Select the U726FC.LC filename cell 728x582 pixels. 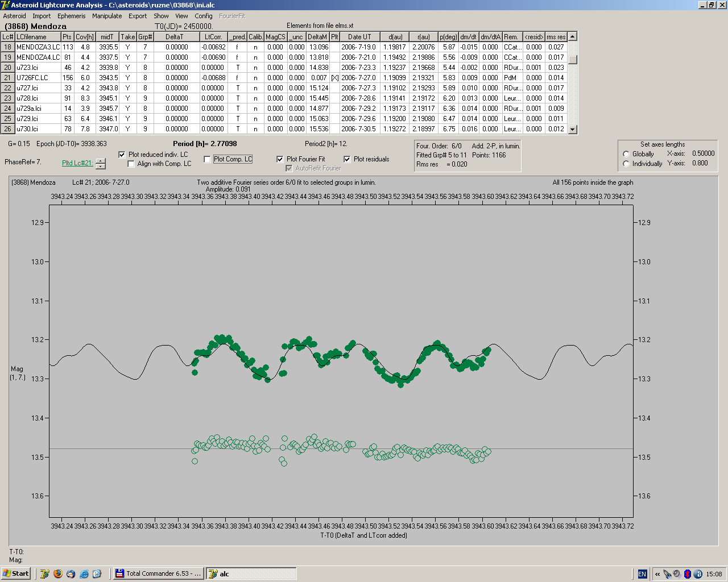click(38, 78)
